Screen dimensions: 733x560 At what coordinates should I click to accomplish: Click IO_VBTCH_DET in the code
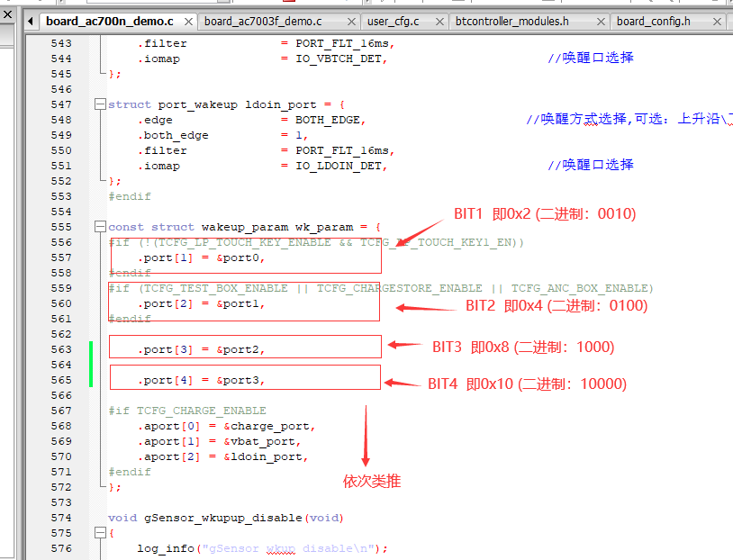(338, 59)
